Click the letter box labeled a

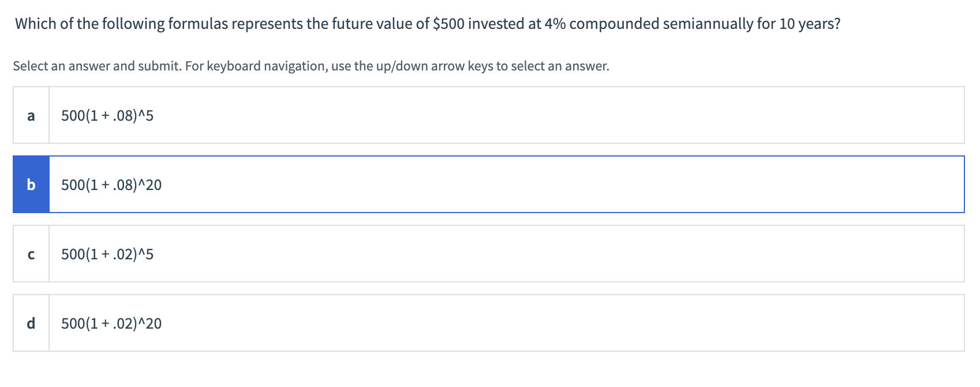(x=31, y=114)
